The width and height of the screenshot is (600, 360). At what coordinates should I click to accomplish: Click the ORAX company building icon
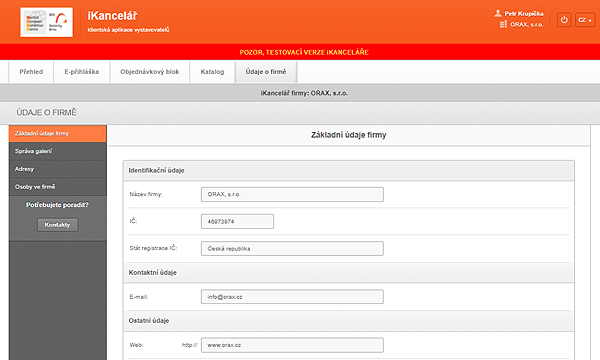[x=503, y=24]
